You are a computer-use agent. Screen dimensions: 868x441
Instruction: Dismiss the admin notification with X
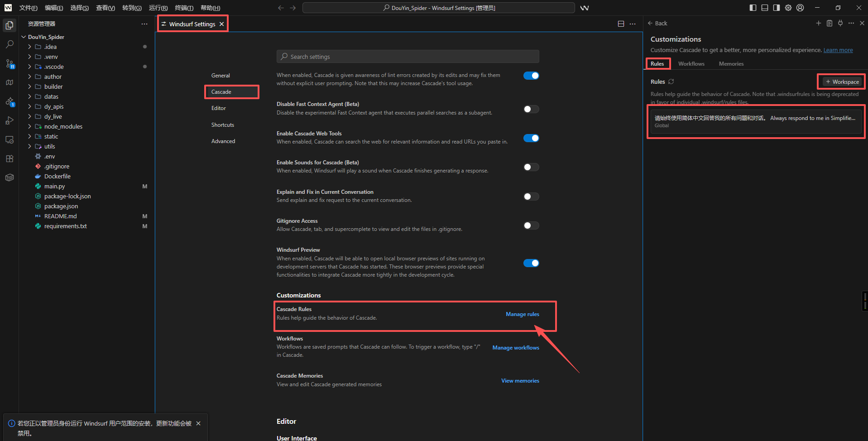click(198, 423)
